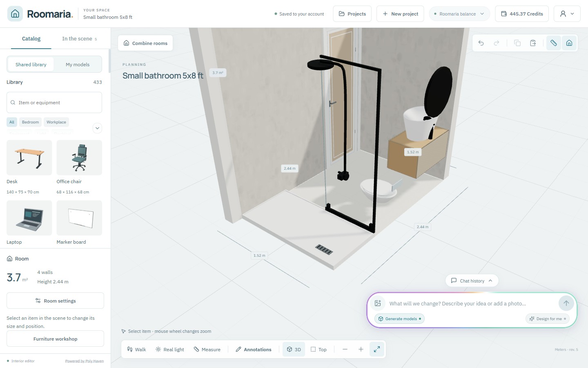
Task: Click the copy icon in top toolbar
Action: 517,43
